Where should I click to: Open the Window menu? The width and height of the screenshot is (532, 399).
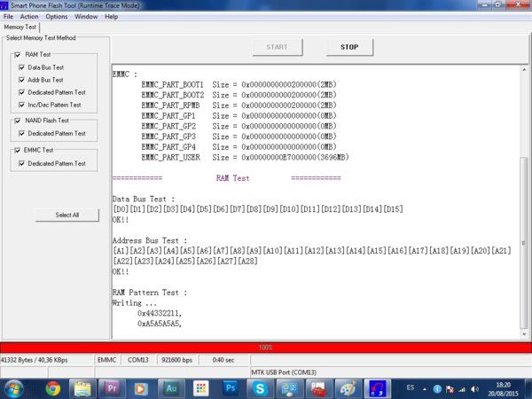point(86,17)
